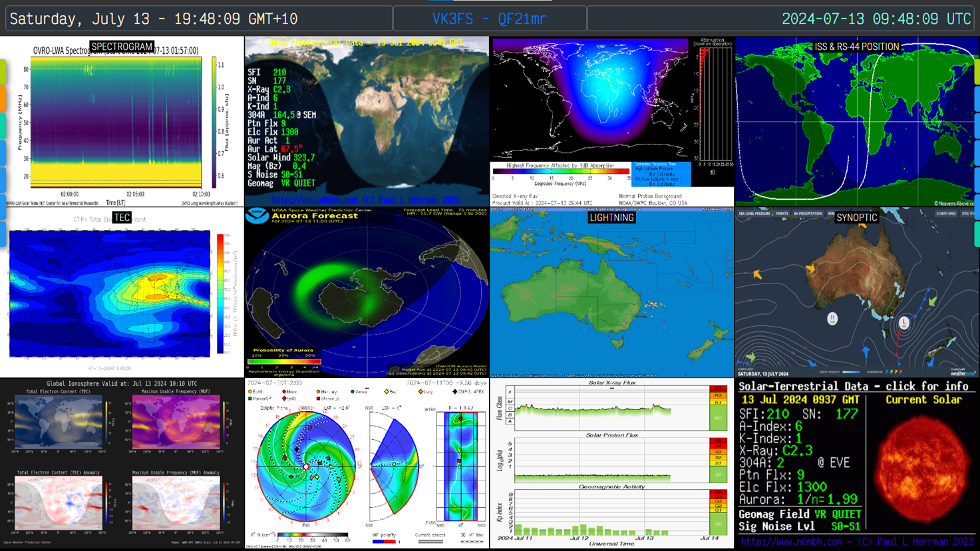Click the teal right-edge tab beside synoptic panel
Viewport: 980px width, 551px height.
(x=977, y=234)
